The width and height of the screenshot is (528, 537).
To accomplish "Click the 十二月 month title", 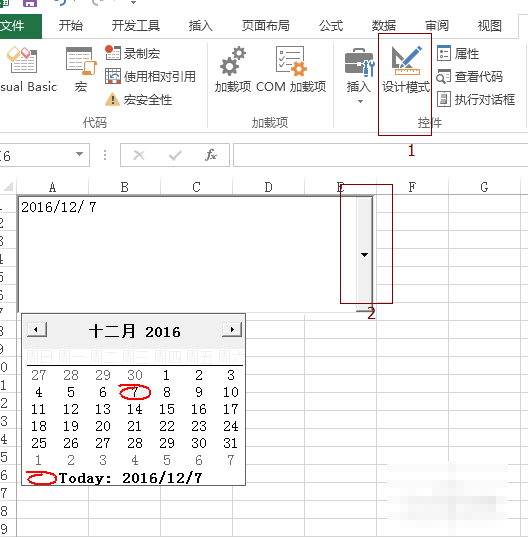I will (112, 332).
